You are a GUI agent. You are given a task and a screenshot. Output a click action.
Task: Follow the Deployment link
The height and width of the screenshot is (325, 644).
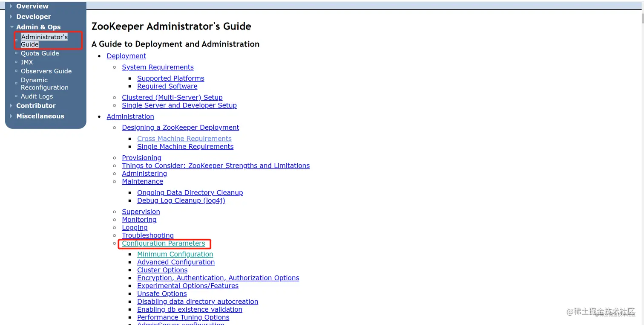pos(126,56)
